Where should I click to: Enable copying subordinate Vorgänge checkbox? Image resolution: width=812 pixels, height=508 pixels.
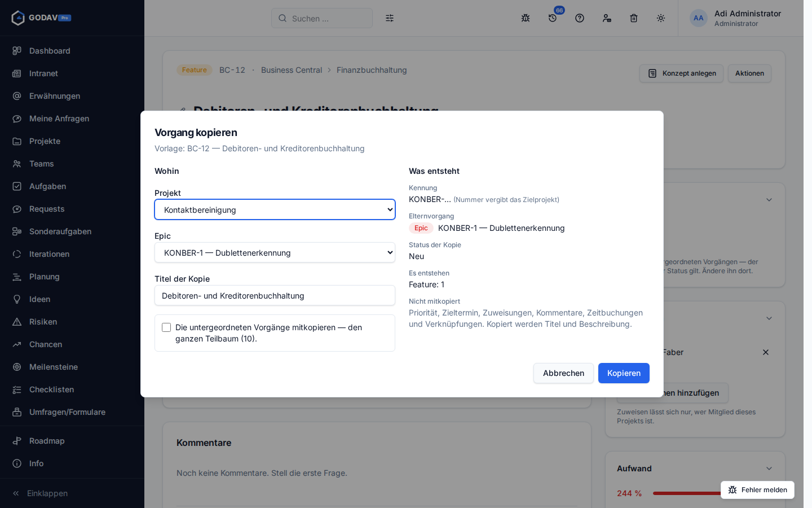[166, 327]
